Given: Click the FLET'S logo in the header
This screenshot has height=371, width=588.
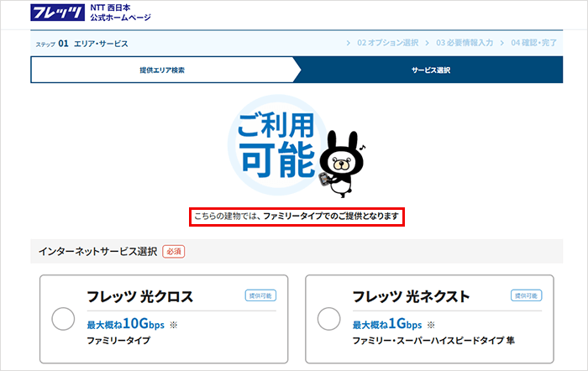Looking at the screenshot, I should (56, 13).
